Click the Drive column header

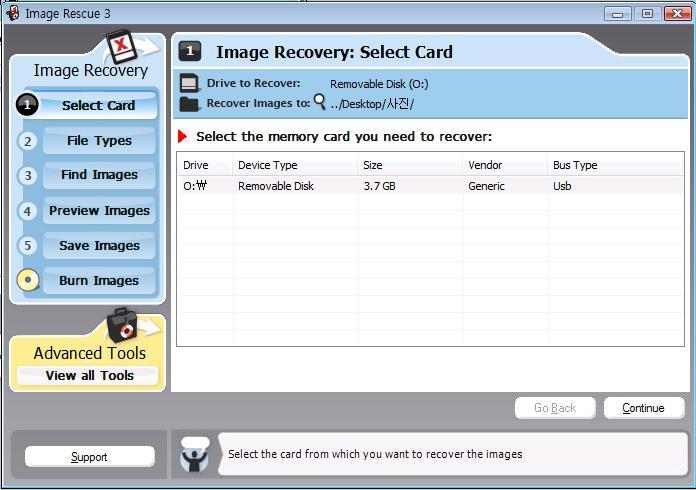pos(205,165)
